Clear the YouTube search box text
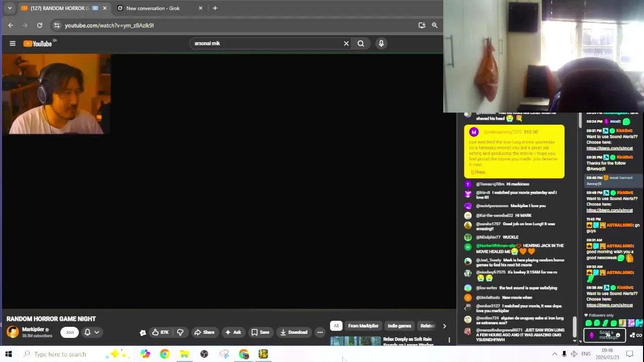 pyautogui.click(x=346, y=43)
